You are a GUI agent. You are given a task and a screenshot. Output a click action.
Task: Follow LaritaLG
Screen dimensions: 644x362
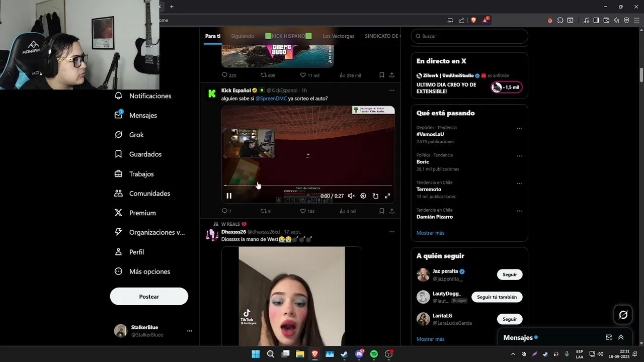(x=510, y=319)
